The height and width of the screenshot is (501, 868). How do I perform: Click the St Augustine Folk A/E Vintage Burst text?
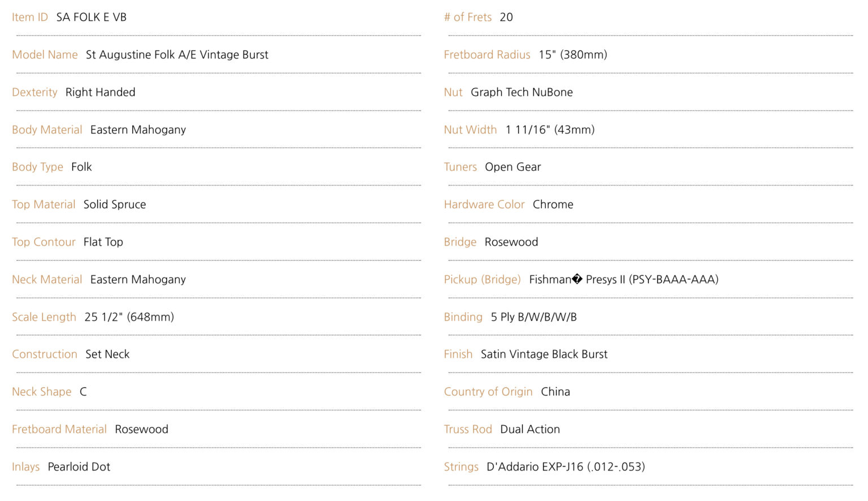(177, 55)
